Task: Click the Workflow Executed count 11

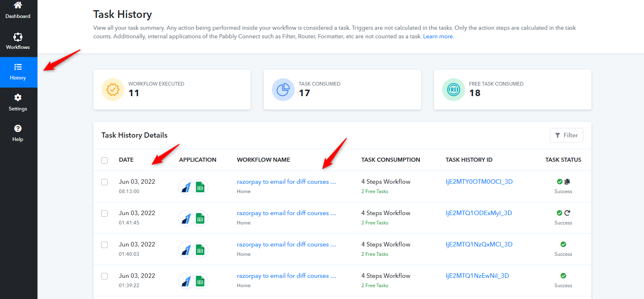Action: tap(134, 93)
